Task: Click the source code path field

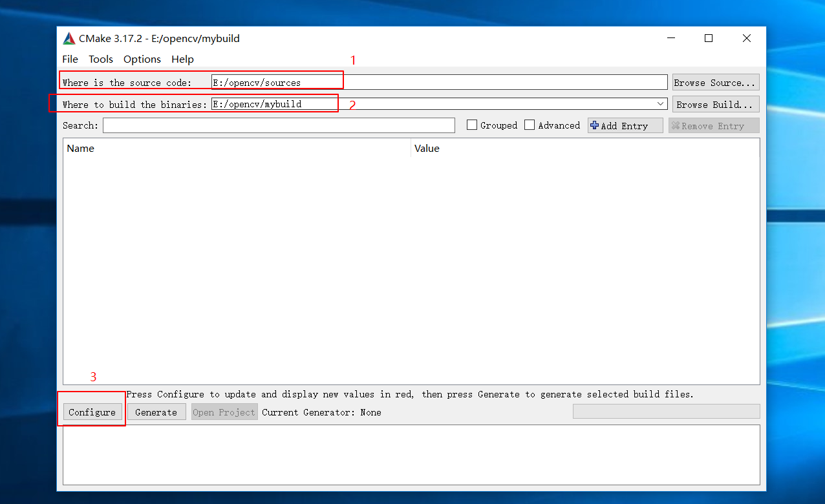Action: 439,82
